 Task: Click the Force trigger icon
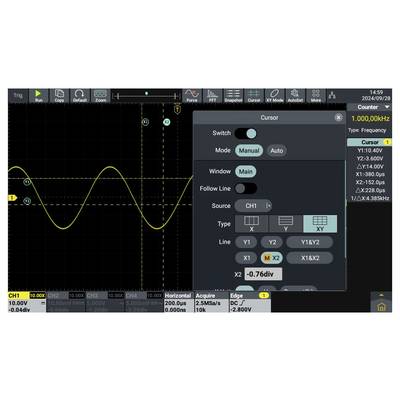click(x=192, y=96)
